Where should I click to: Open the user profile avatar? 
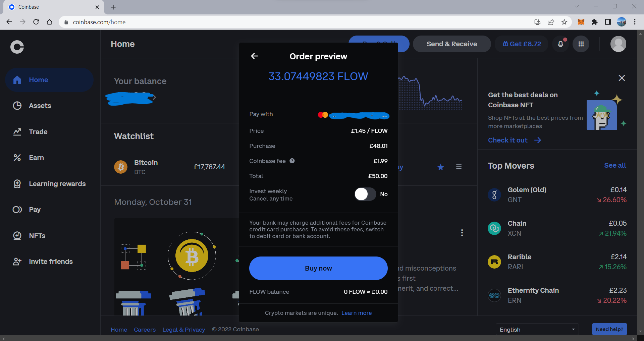pyautogui.click(x=618, y=44)
